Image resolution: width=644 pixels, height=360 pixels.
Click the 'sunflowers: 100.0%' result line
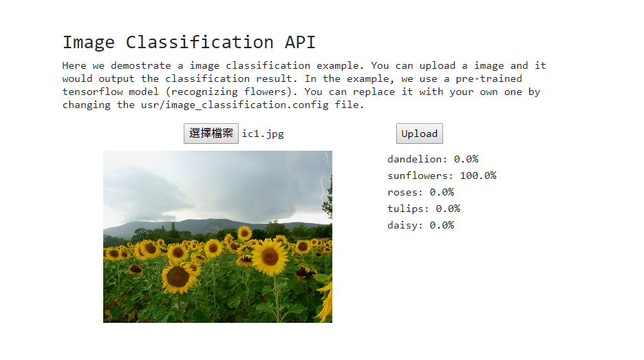[442, 176]
